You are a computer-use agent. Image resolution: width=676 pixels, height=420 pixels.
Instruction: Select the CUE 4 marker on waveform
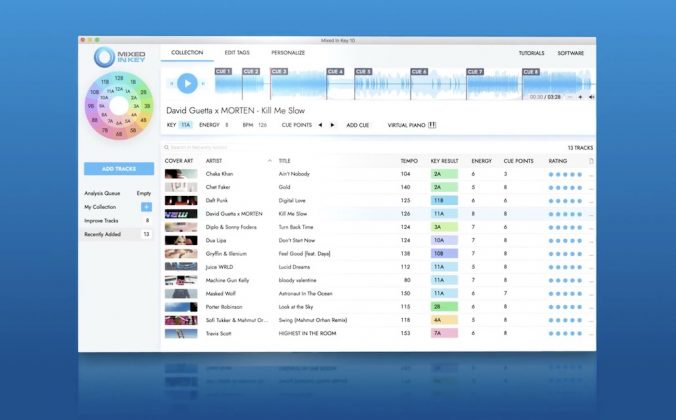click(335, 72)
